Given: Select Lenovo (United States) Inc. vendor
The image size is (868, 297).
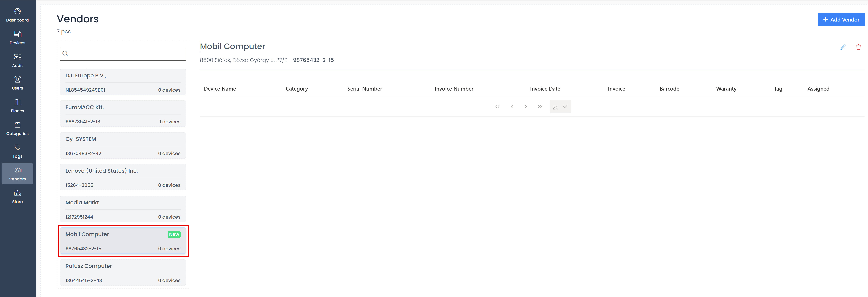Looking at the screenshot, I should (x=123, y=177).
